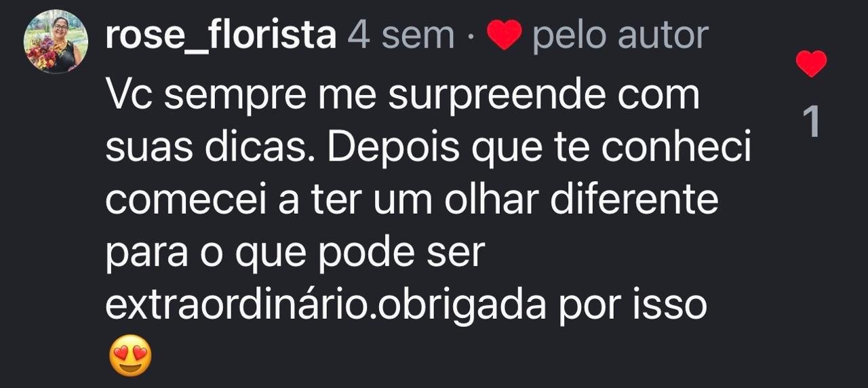Viewport: 868px width, 388px height.
Task: Click the red heart beside "pelo autor"
Action: pos(504,35)
